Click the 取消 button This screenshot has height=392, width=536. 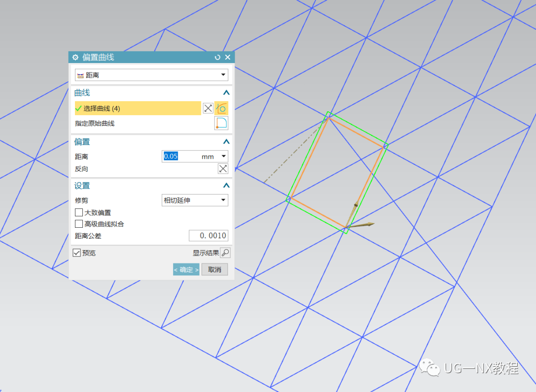[x=214, y=269]
